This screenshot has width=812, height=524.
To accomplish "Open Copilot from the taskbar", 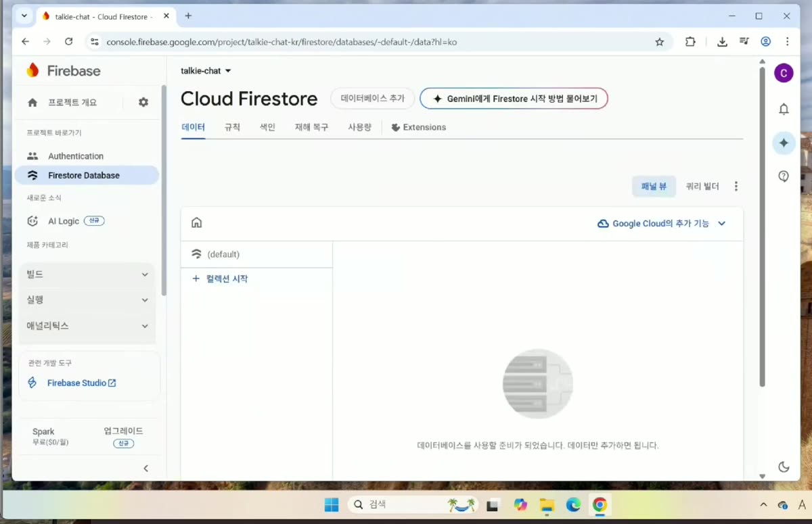I will click(520, 505).
